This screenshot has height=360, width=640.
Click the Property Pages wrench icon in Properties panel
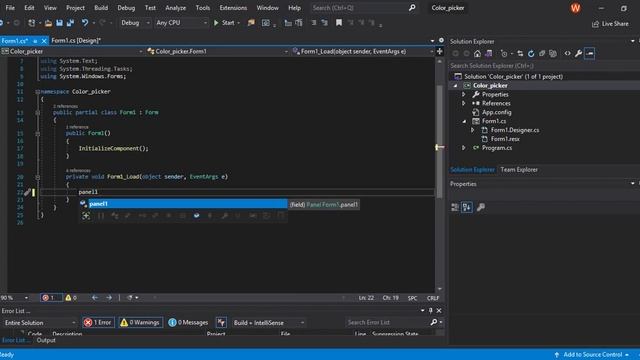(x=481, y=207)
